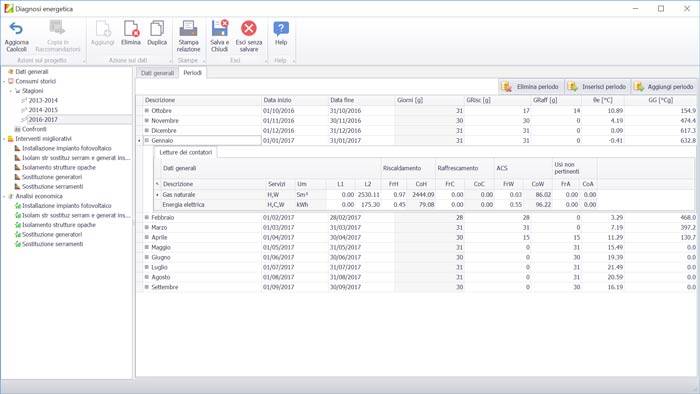
Task: Expand the Novembre row
Action: click(146, 120)
